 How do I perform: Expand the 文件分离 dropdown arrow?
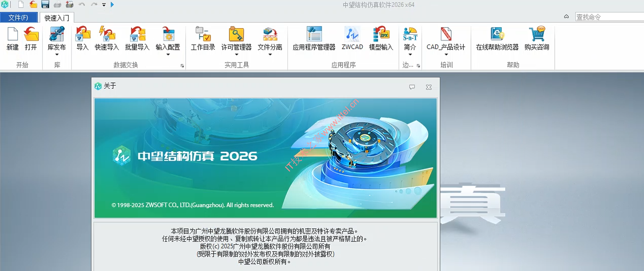[270, 55]
